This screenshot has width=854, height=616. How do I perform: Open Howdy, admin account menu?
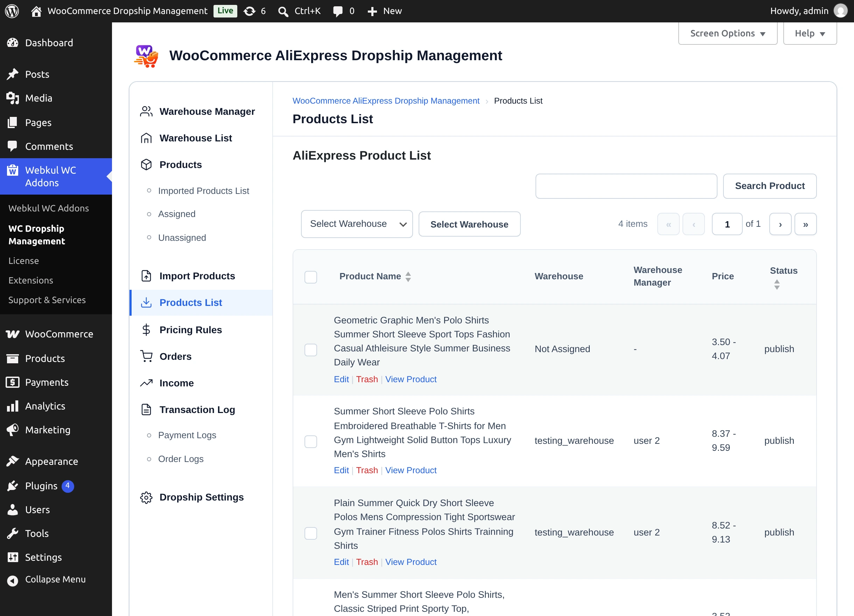[x=808, y=11]
